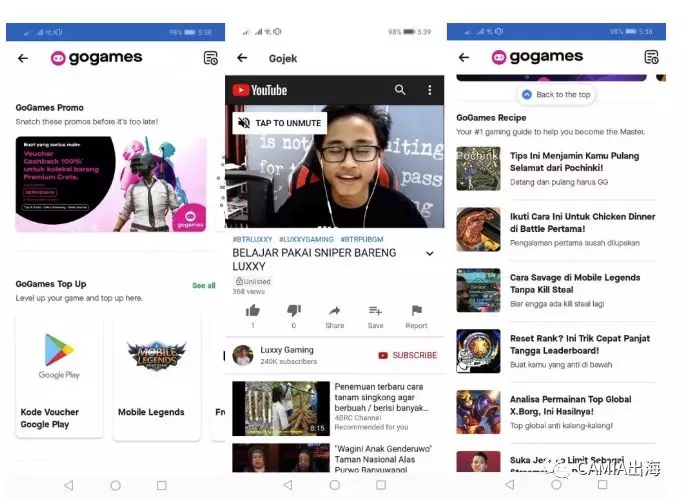Tap Android recents button under right screen
The width and height of the screenshot is (682, 498).
602,484
